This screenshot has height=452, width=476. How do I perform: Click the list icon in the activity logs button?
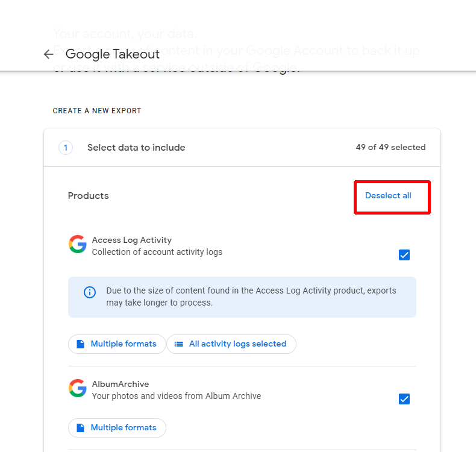[x=178, y=344]
